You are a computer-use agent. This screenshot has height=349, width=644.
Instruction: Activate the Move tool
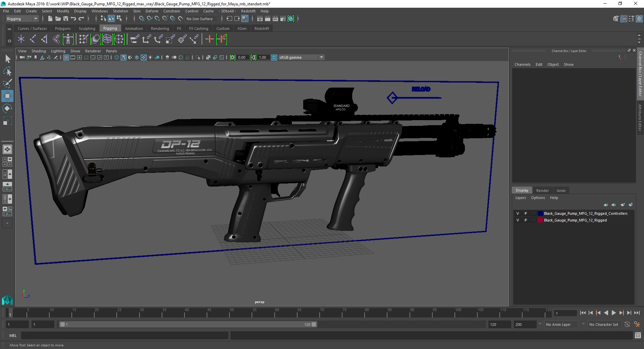[x=7, y=96]
